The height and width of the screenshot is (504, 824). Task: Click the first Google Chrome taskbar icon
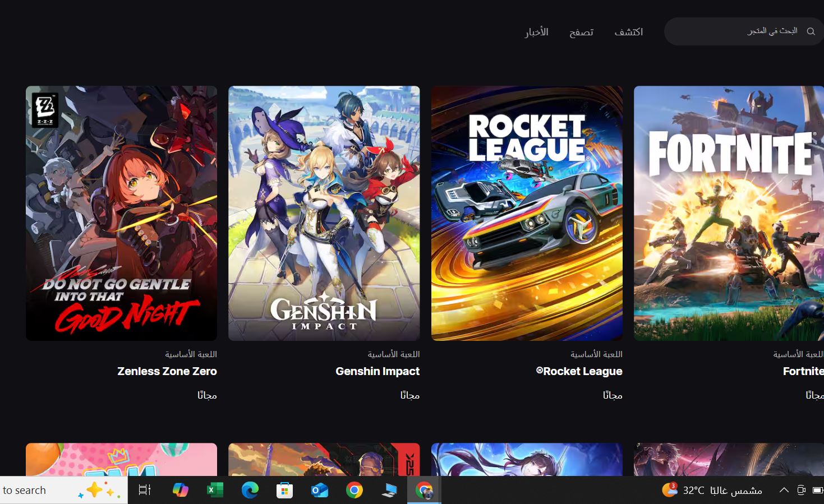(354, 491)
